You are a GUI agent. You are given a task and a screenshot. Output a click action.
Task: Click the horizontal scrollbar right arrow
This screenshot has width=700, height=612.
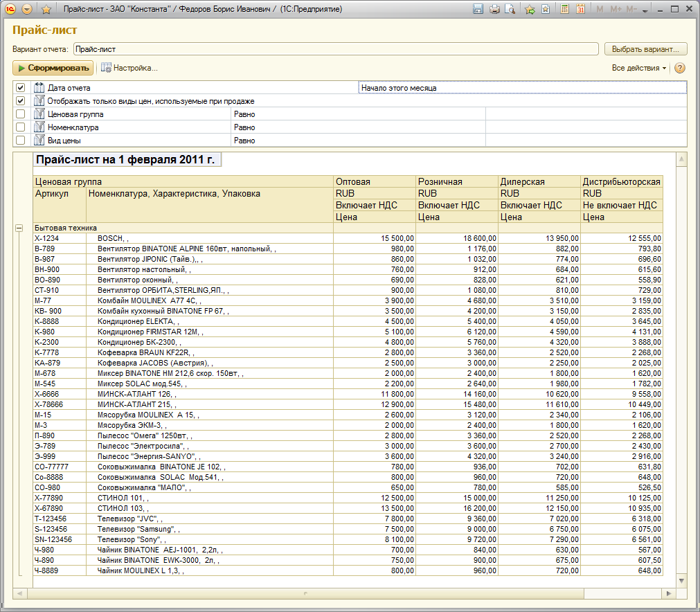click(x=668, y=594)
